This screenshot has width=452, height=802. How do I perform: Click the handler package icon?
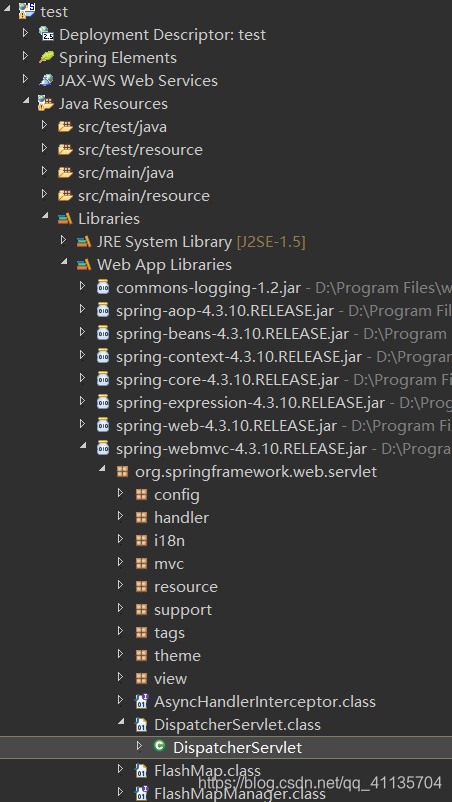click(141, 518)
